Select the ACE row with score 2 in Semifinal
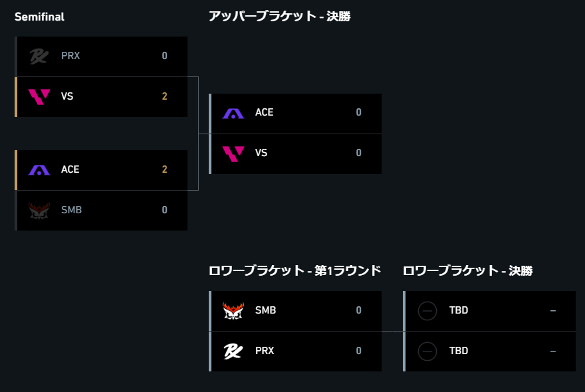Viewport: 585px width, 392px height. click(x=101, y=170)
